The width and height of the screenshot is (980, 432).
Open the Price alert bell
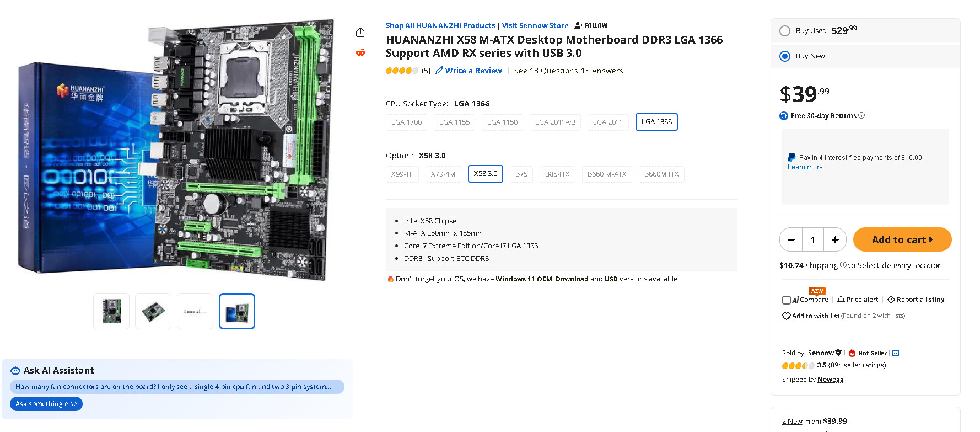pyautogui.click(x=841, y=300)
